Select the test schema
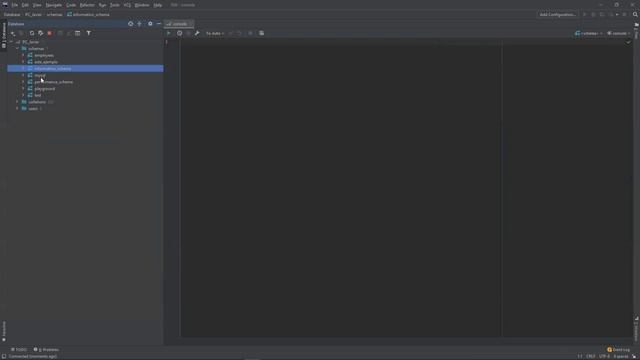 [38, 96]
